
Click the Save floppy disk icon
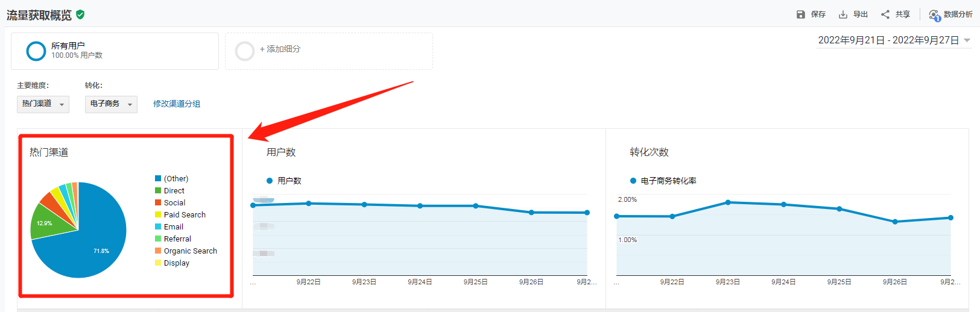tap(801, 14)
